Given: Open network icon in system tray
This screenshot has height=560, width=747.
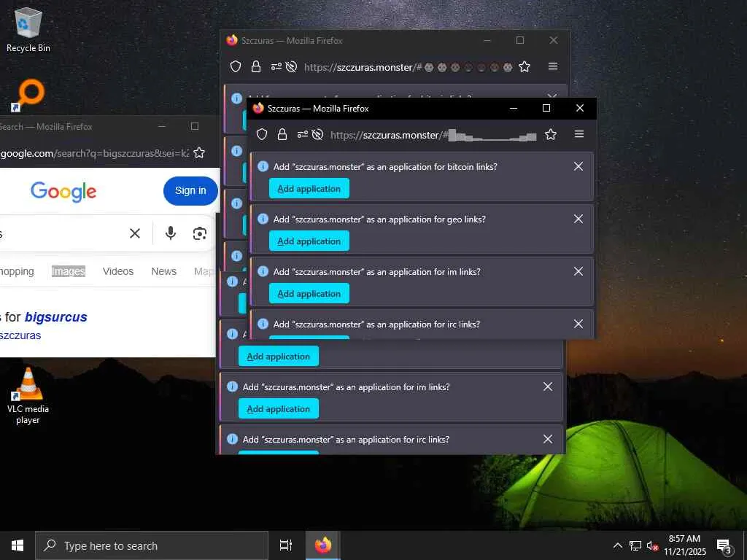Looking at the screenshot, I should coord(635,545).
